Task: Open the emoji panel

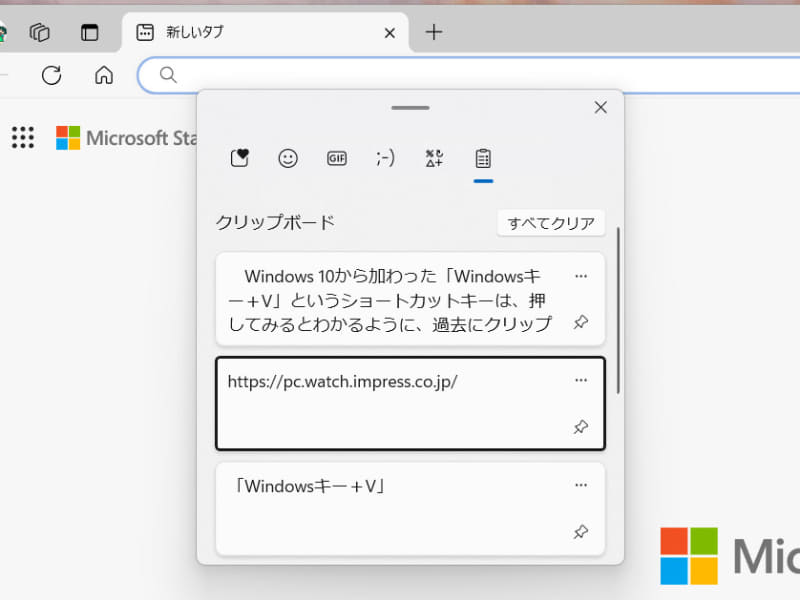Action: tap(288, 158)
